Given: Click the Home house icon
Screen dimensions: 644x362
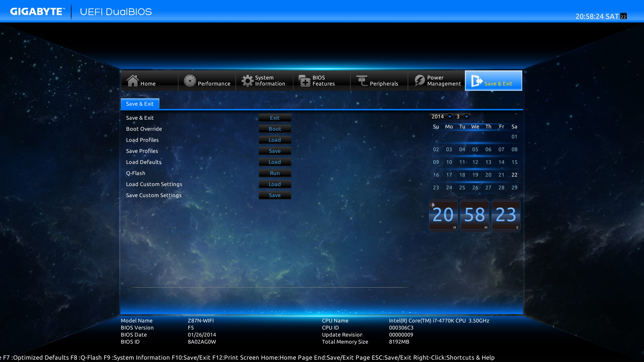Looking at the screenshot, I should click(132, 80).
